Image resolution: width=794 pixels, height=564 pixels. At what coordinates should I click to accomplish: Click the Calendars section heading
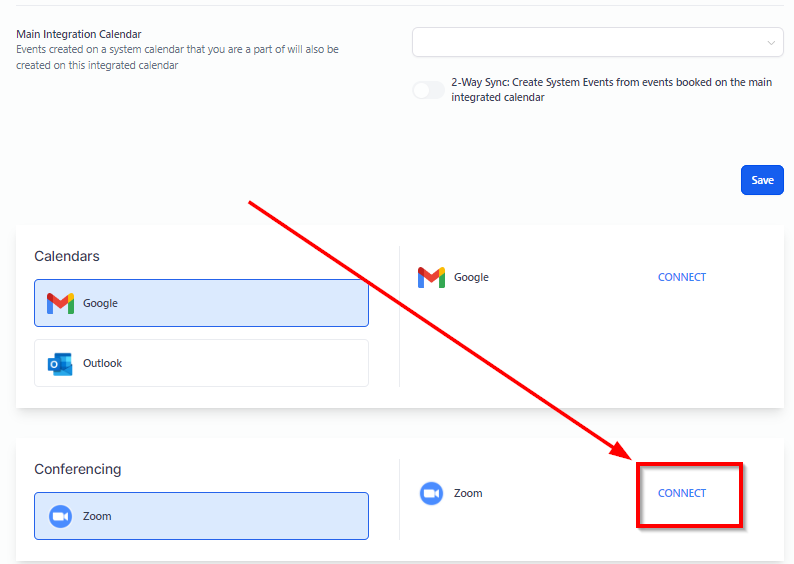click(x=67, y=256)
